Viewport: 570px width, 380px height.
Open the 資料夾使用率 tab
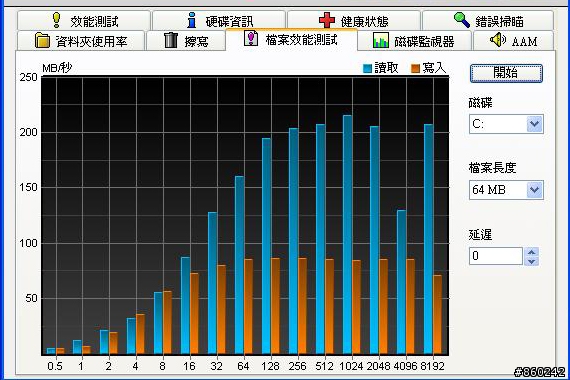tap(81, 40)
